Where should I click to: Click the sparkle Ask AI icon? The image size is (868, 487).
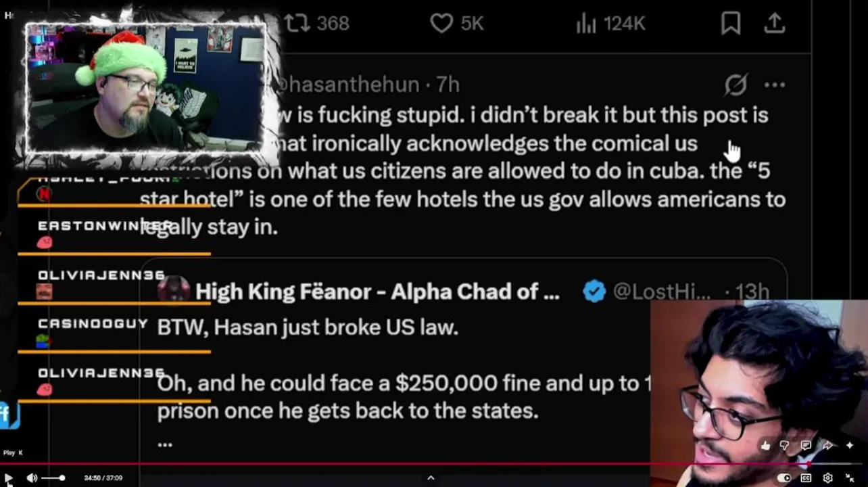(849, 445)
